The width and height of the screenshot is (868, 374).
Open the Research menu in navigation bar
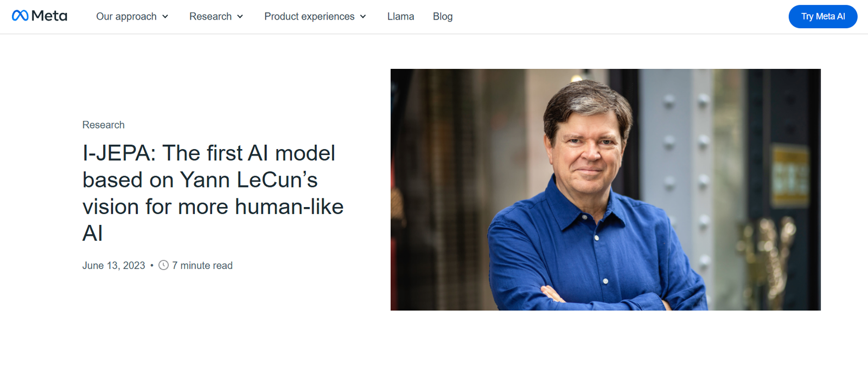pos(210,17)
